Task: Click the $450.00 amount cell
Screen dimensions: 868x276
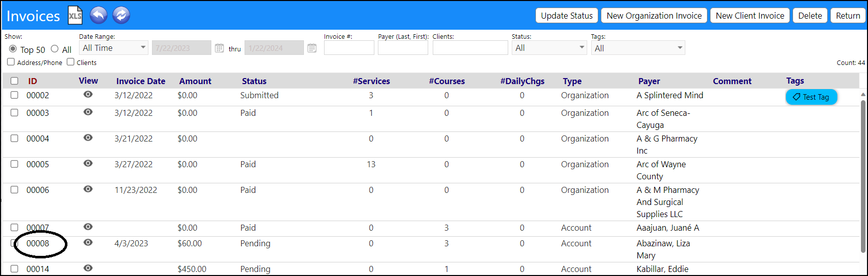Action: 192,269
